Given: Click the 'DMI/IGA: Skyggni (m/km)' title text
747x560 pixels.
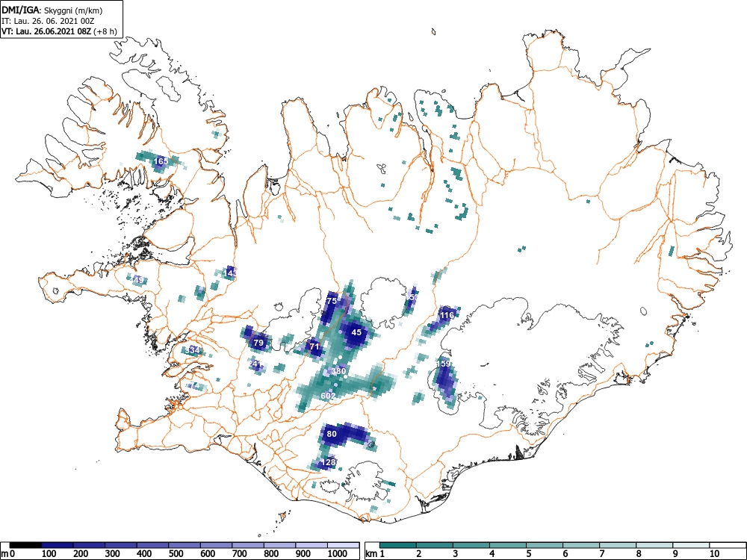Looking at the screenshot, I should 52,10.
